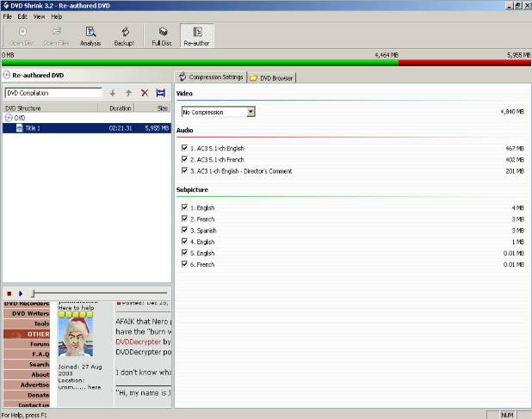The image size is (532, 419).
Task: Switch to Compression Settings tab
Action: coord(211,77)
